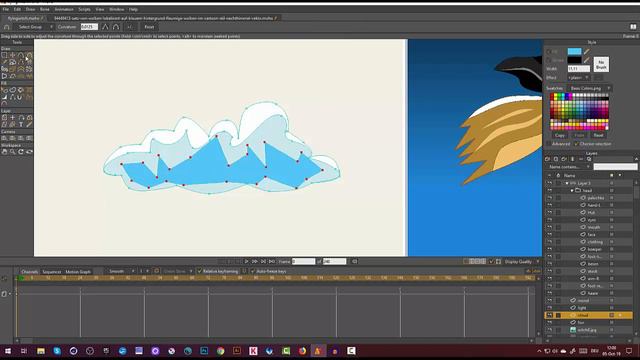Select the Zoom Workspace magnifier tool
This screenshot has height=360, width=640.
[12, 152]
